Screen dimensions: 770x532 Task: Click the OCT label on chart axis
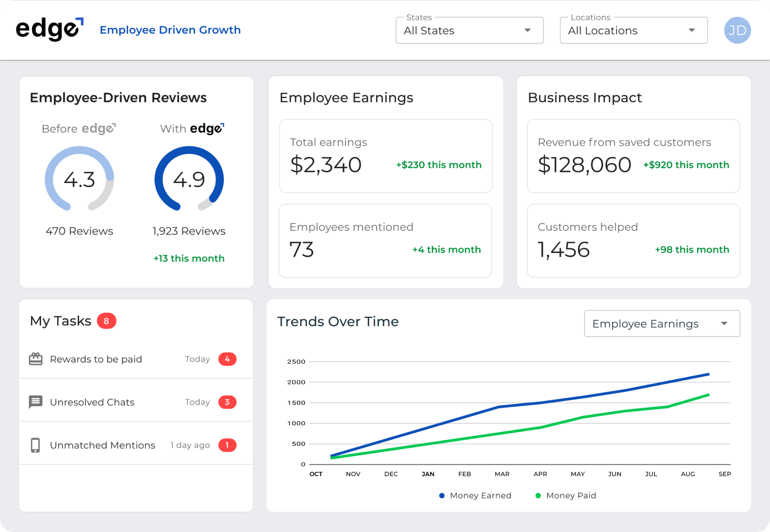pos(316,474)
